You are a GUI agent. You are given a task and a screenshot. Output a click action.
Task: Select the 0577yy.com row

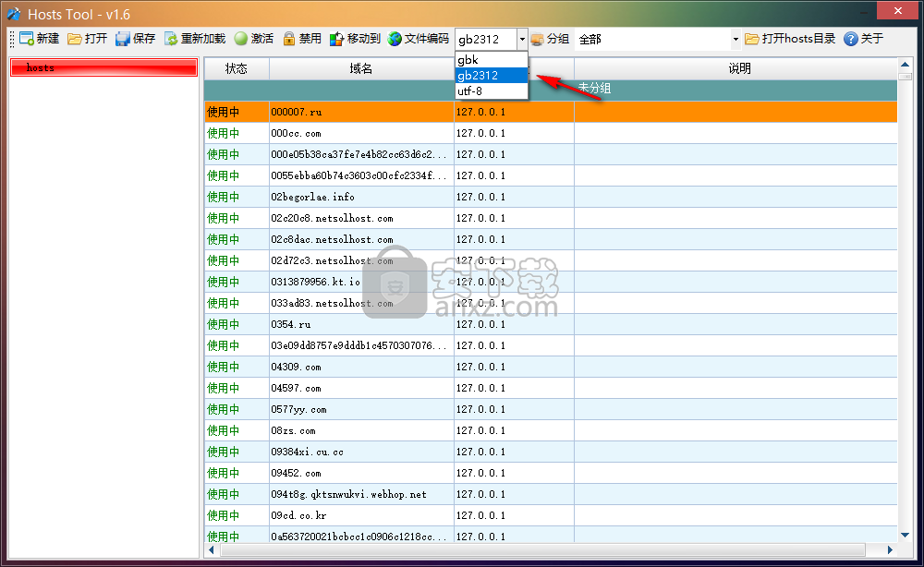pos(551,408)
